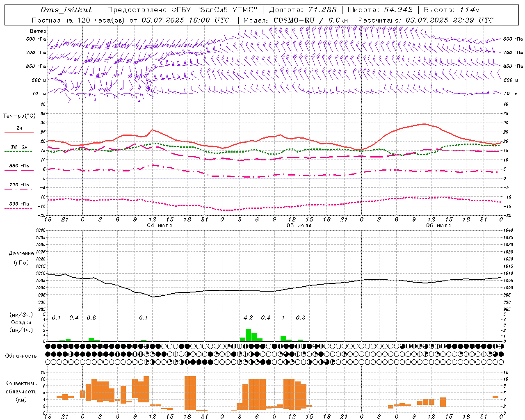Viewport: 525px width, 420px height.
Task: Click the Осадки panel label
Action: click(21, 322)
